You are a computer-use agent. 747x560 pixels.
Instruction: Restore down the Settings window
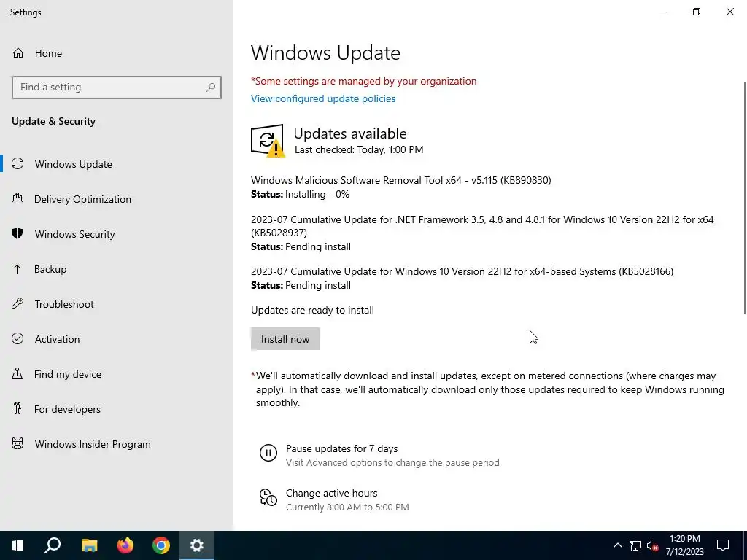[697, 12]
